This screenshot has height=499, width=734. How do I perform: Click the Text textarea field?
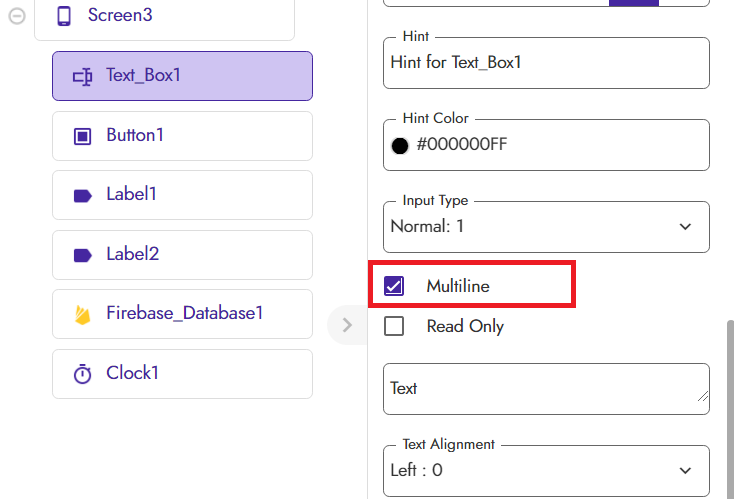[546, 389]
